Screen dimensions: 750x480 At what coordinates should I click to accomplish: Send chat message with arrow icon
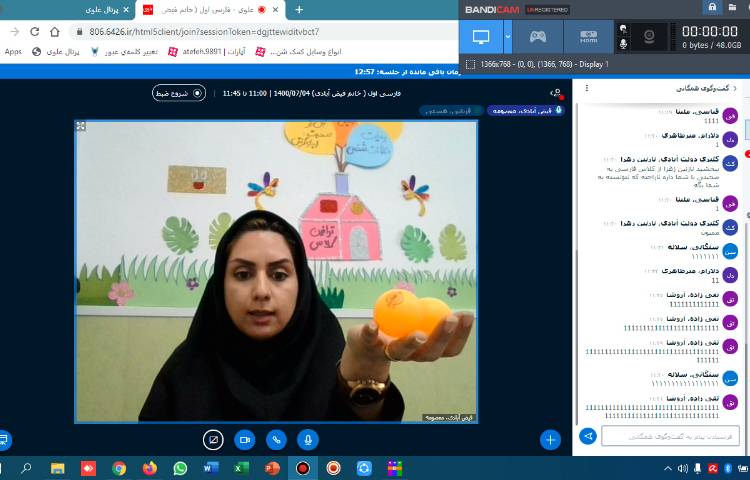pos(588,436)
